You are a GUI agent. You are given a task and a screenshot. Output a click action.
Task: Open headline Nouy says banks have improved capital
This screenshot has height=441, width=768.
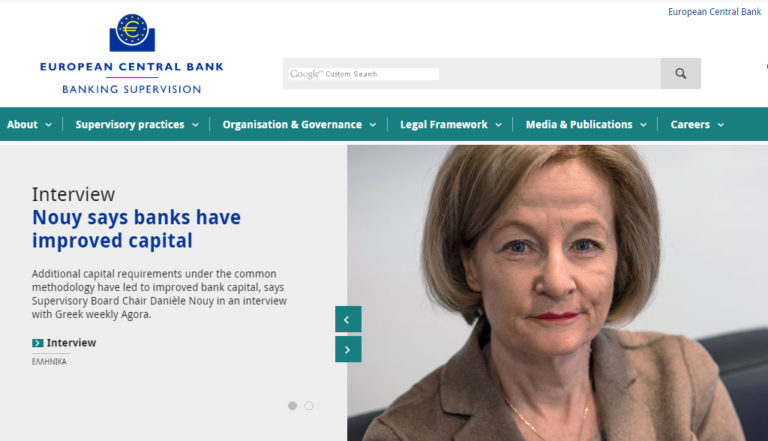click(137, 229)
